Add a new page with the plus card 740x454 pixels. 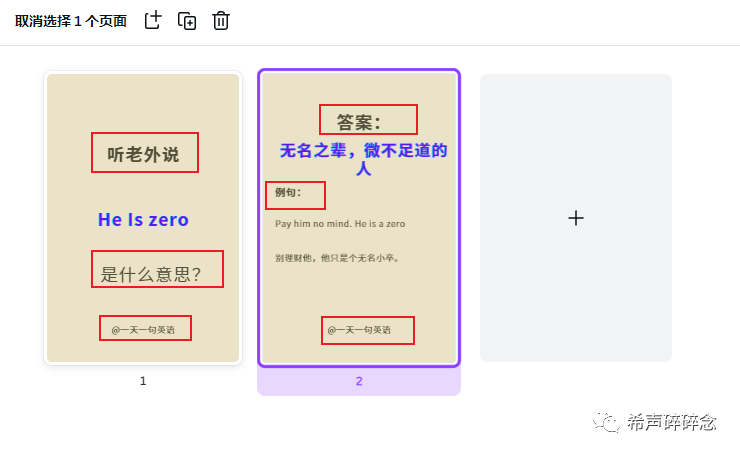576,218
